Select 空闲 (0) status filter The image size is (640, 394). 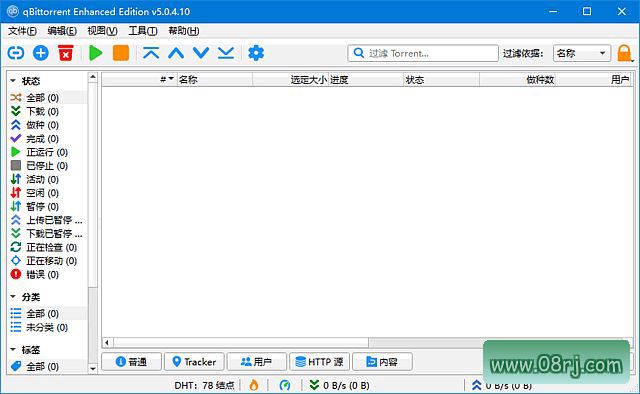tap(47, 193)
